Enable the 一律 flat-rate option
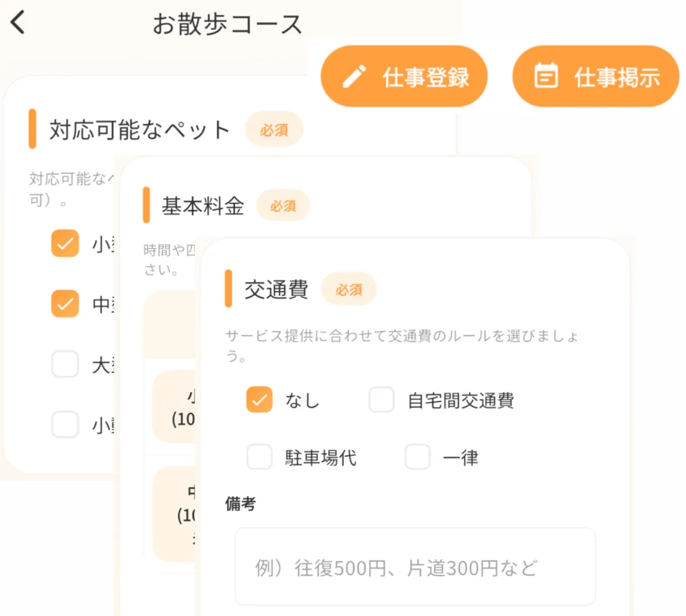Screen dimensions: 686x616 [417, 457]
